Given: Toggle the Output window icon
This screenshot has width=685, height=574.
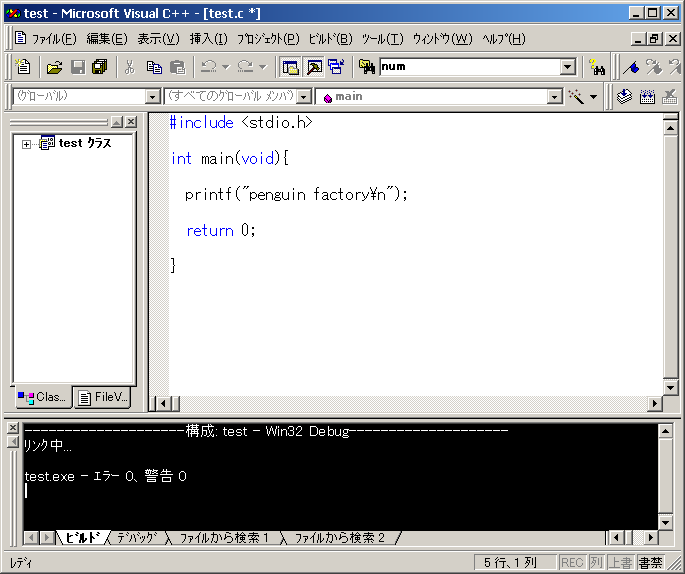Looking at the screenshot, I should tap(314, 67).
